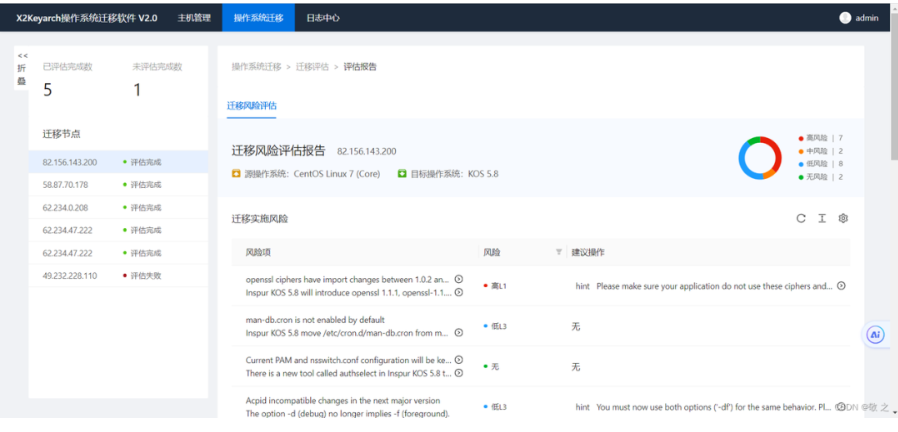Viewport: 898px width, 432px height.
Task: Click the source OS icon beside 源操作系统
Action: [x=236, y=174]
